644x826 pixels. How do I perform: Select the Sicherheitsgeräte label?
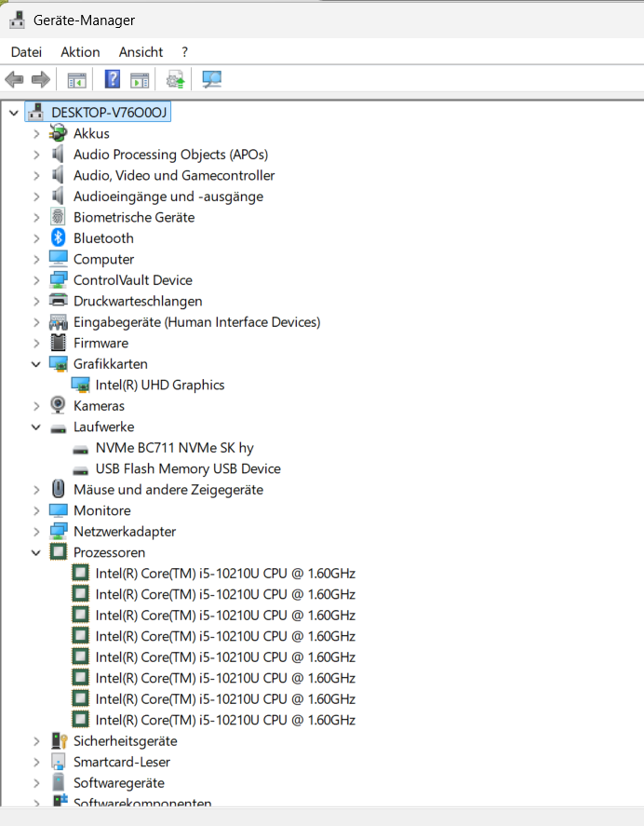(126, 741)
